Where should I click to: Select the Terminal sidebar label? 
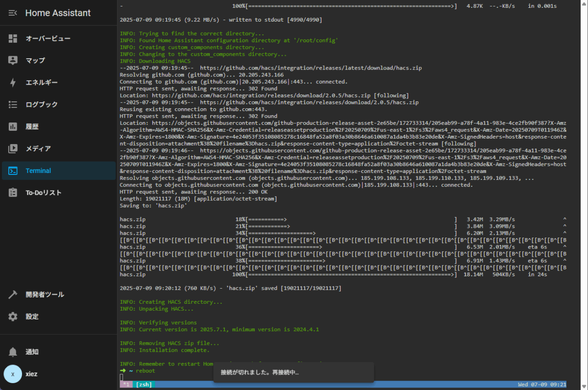38,171
